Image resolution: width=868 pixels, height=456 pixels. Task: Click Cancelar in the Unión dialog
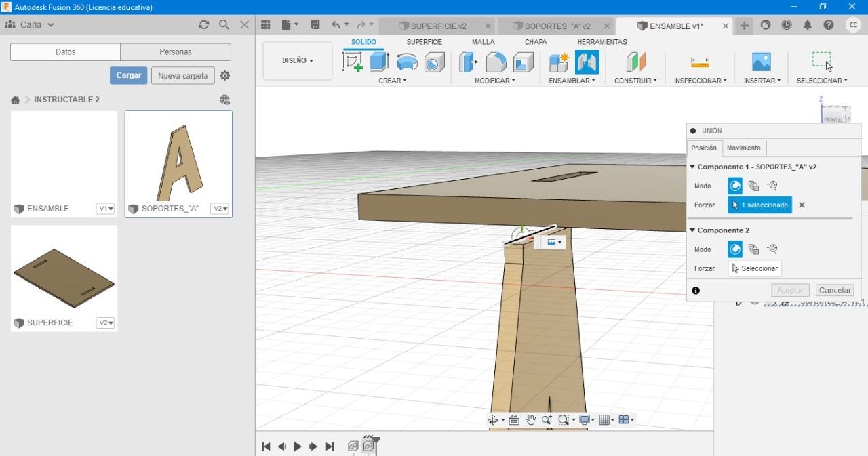pos(834,290)
